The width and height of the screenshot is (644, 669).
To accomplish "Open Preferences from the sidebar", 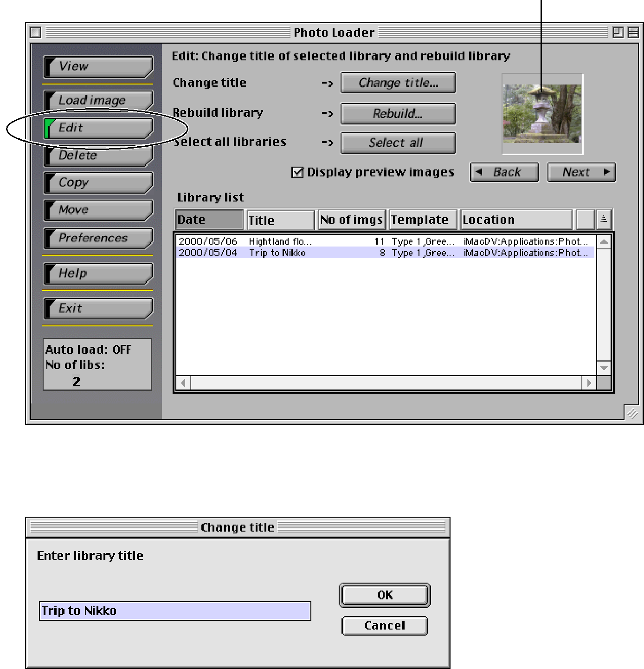I will (x=98, y=238).
